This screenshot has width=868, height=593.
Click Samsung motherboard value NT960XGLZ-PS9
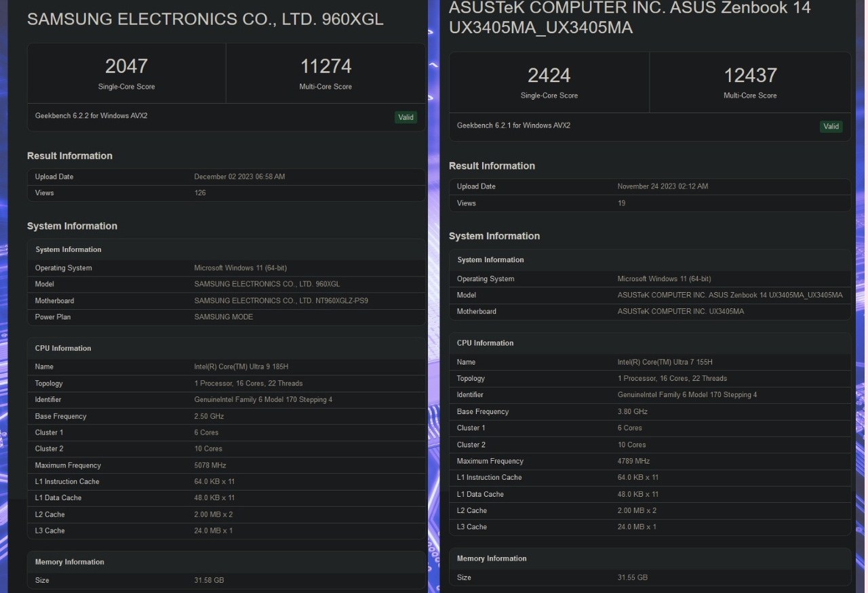pyautogui.click(x=281, y=301)
